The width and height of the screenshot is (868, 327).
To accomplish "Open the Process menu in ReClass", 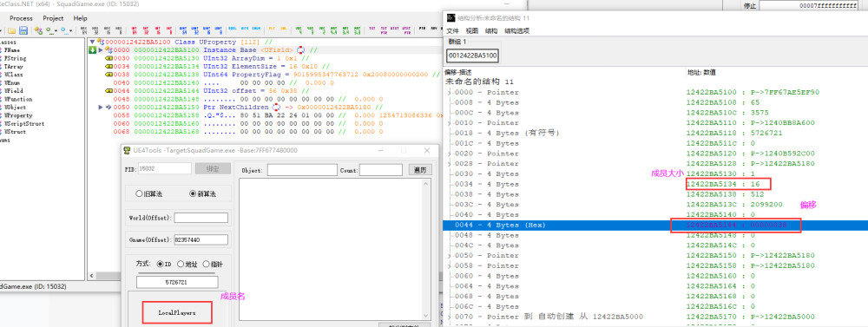I will click(21, 18).
